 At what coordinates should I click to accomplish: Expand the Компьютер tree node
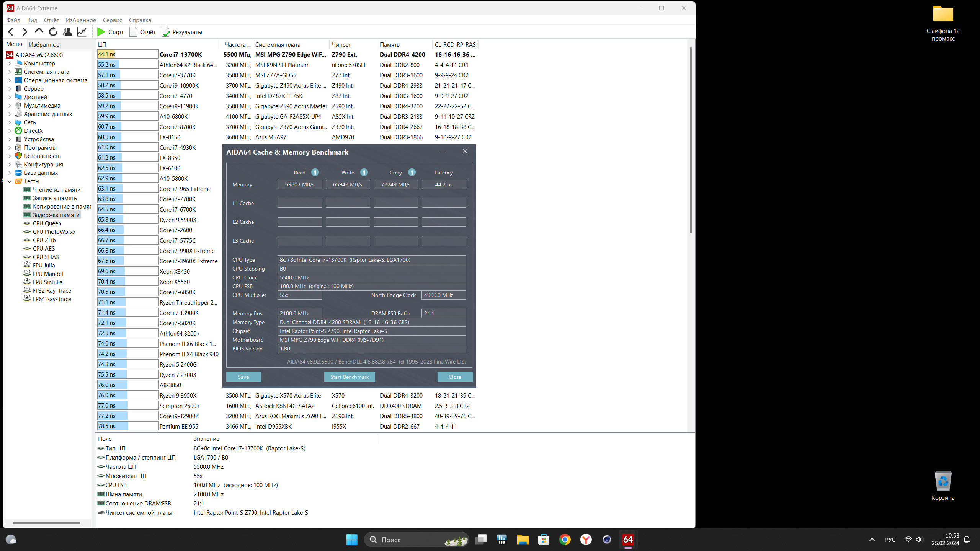(x=10, y=64)
